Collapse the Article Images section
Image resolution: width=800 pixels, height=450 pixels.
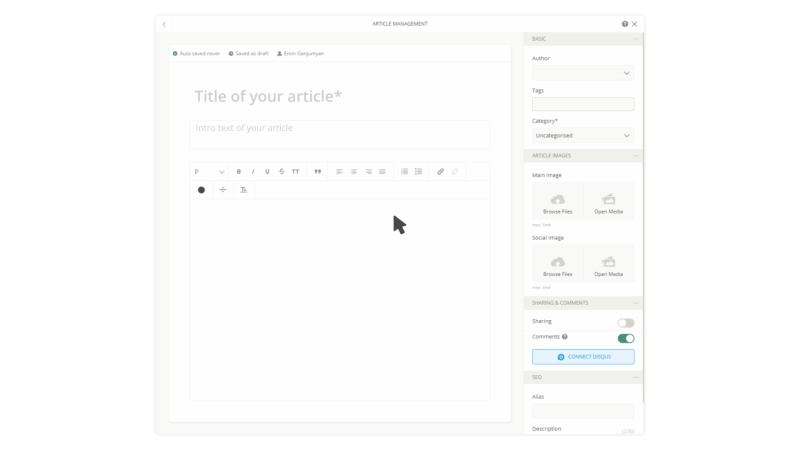click(x=636, y=156)
